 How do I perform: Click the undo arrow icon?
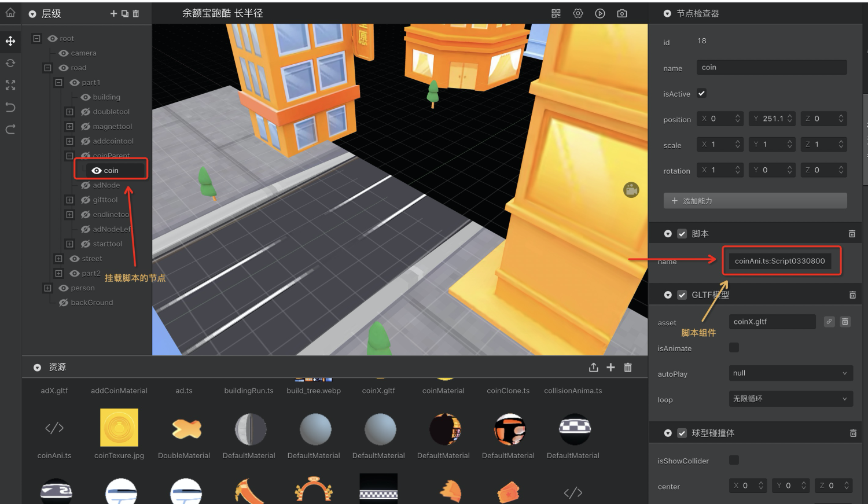pos(10,107)
